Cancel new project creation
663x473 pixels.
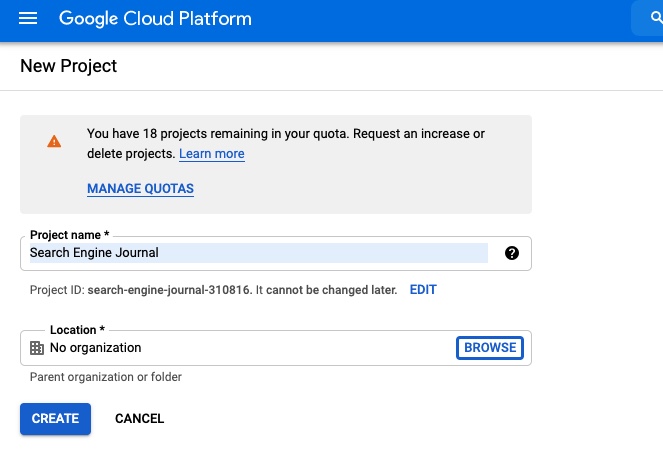click(139, 418)
